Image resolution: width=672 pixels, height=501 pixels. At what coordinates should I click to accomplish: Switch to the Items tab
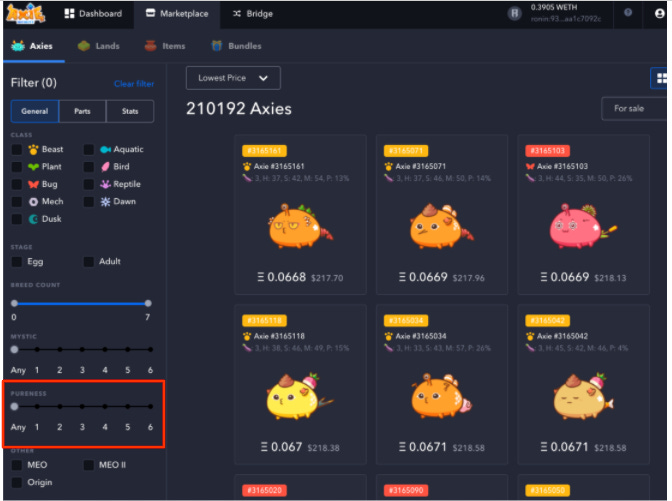coord(165,46)
